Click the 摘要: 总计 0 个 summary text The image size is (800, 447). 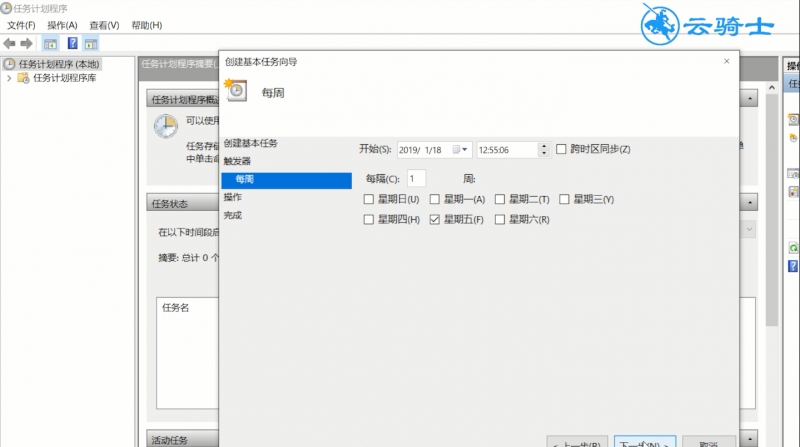[188, 258]
